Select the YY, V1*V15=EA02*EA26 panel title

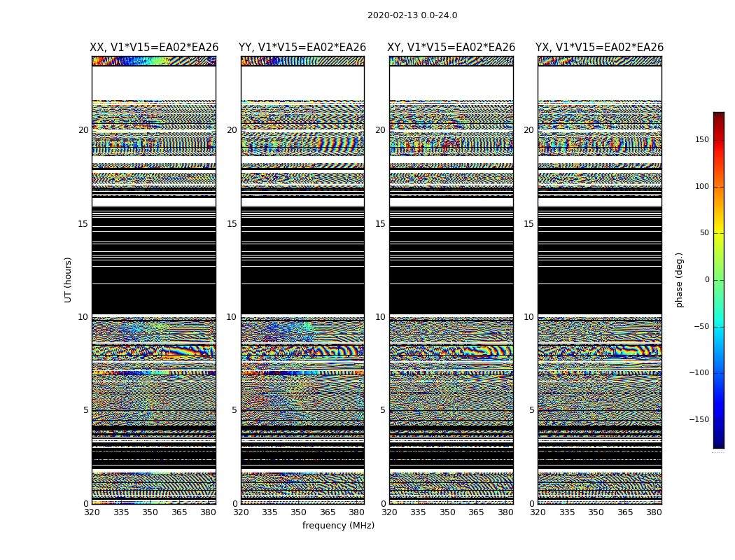302,48
